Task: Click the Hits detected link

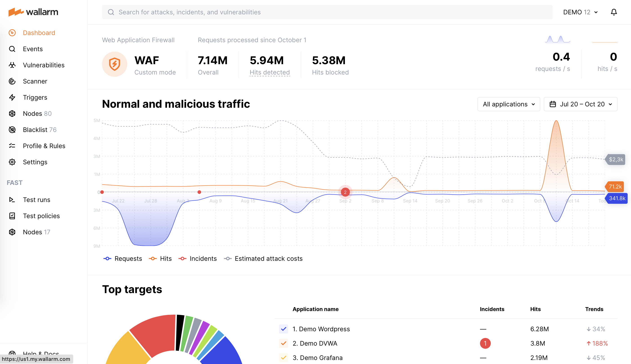Action: [x=270, y=72]
